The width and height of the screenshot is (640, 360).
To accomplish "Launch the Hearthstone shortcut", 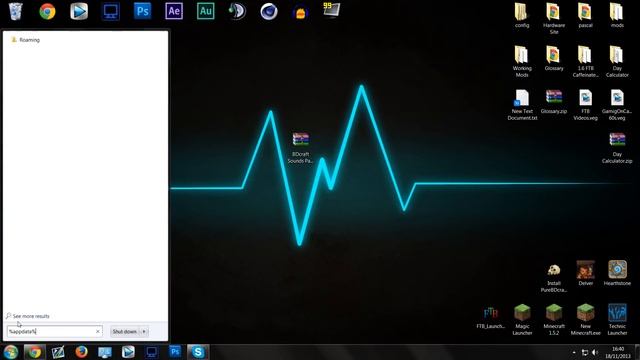I will (617, 273).
